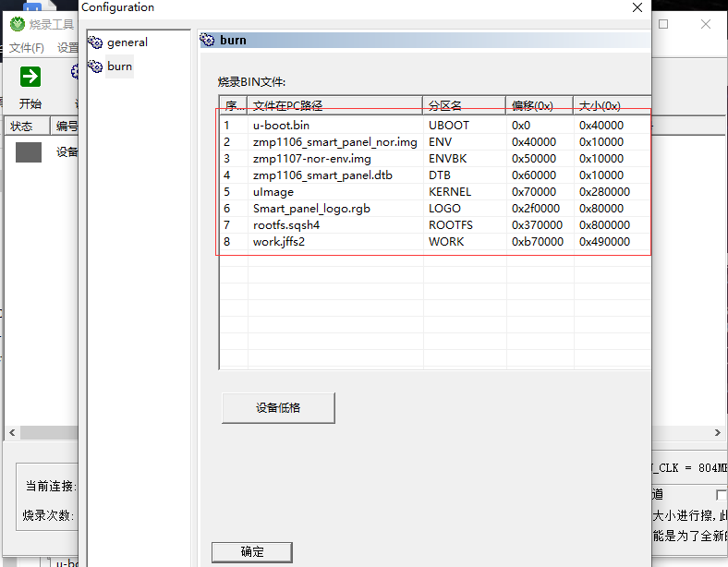The height and width of the screenshot is (567, 728).
Task: Click the ROOTFS partition name cell
Action: click(x=450, y=225)
